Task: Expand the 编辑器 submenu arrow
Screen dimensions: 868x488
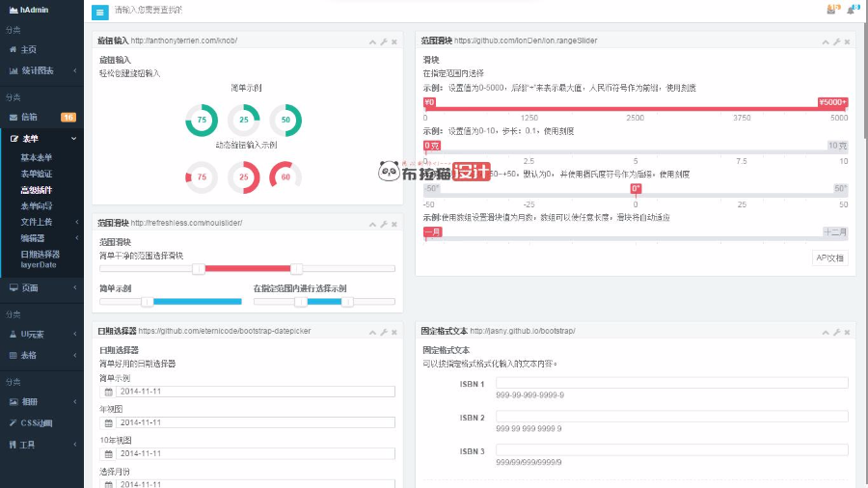Action: pyautogui.click(x=76, y=238)
